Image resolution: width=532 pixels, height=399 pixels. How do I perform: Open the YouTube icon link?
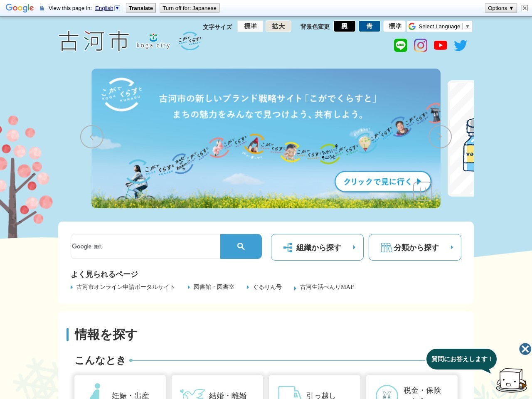[x=441, y=45]
